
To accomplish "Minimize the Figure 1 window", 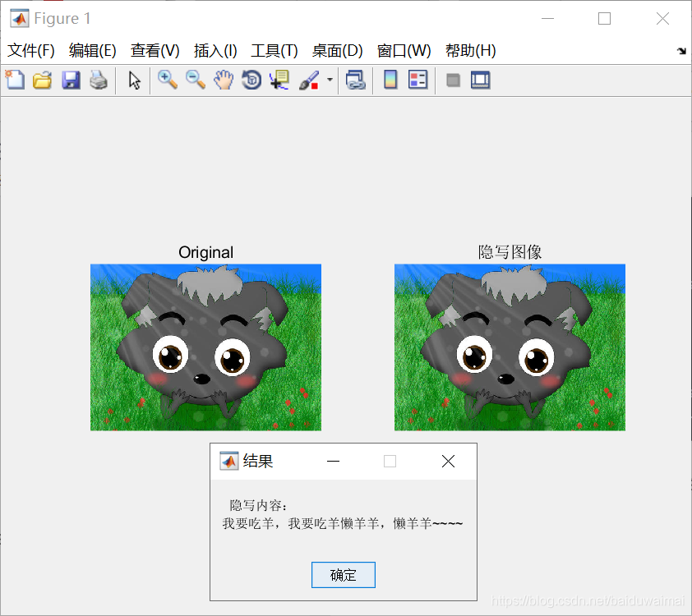I will coord(547,19).
